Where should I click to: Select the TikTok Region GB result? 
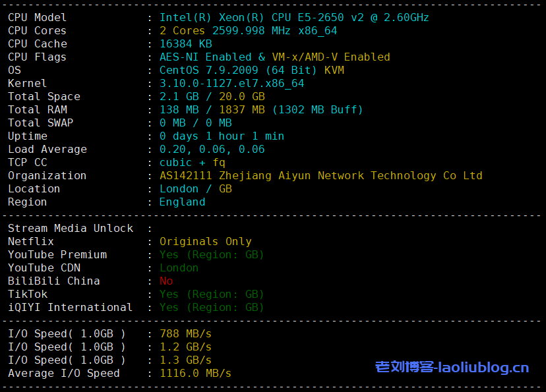pyautogui.click(x=211, y=294)
